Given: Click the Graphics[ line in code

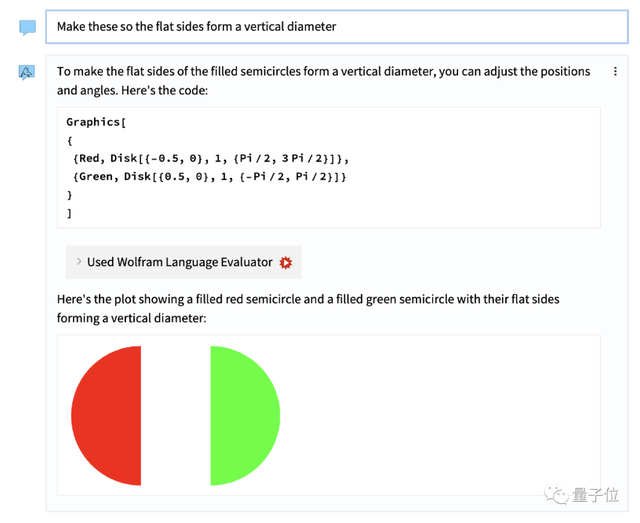Looking at the screenshot, I should coord(96,122).
